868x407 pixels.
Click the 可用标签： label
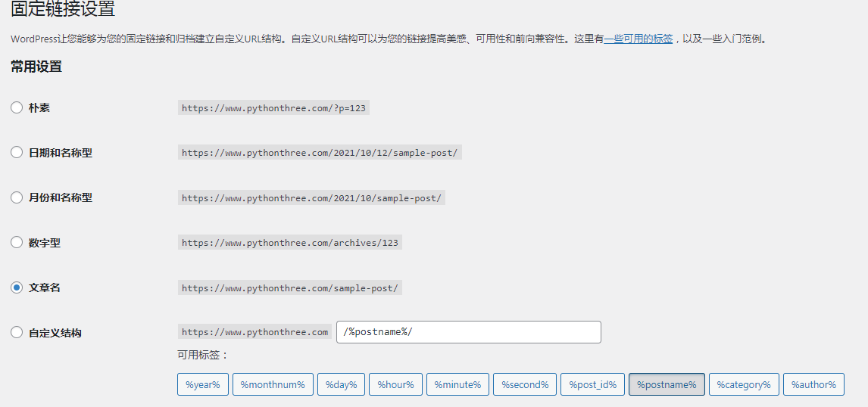coord(202,355)
